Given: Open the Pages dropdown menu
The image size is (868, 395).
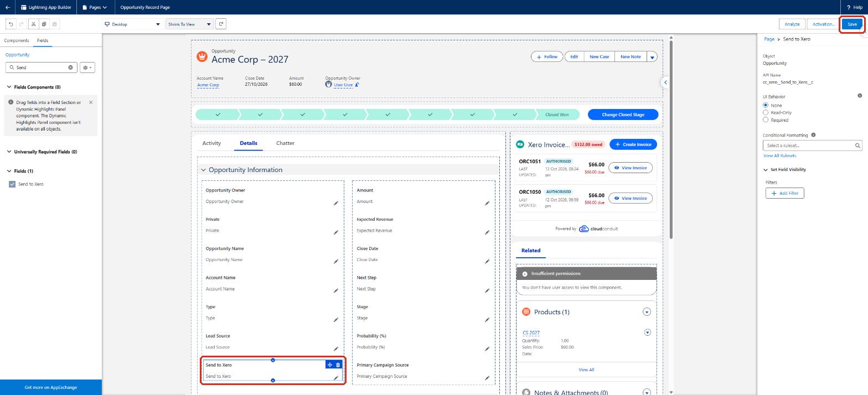Looking at the screenshot, I should [x=94, y=8].
